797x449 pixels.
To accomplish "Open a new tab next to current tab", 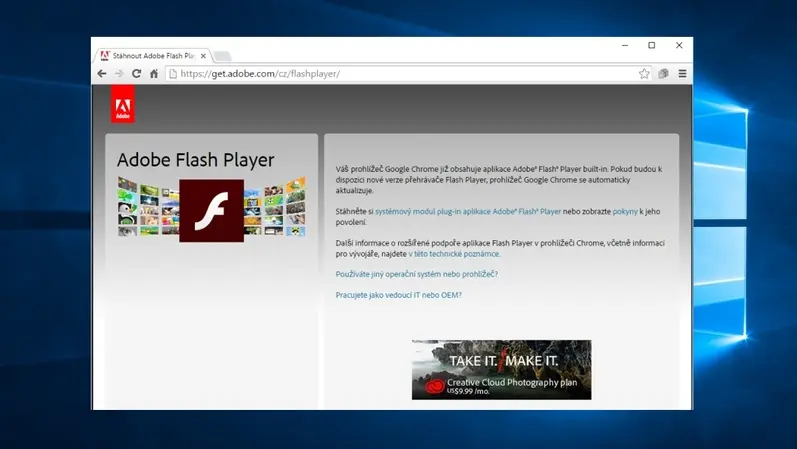I will point(222,56).
